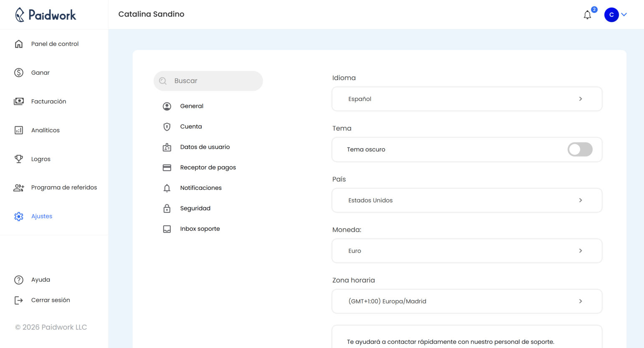Click the Receptor de pagos card icon

pyautogui.click(x=167, y=167)
